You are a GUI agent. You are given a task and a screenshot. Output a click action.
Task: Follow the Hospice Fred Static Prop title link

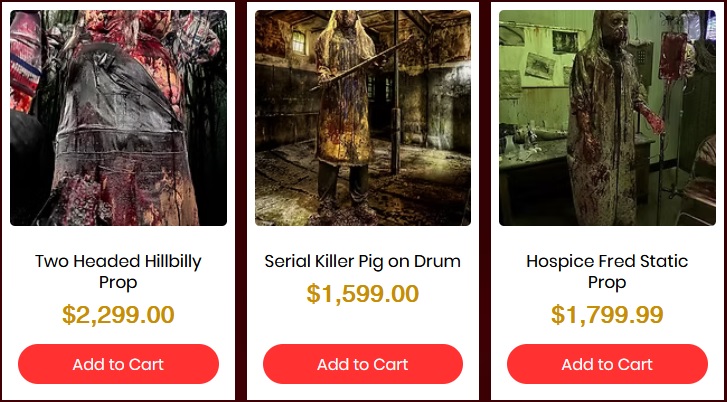click(607, 272)
